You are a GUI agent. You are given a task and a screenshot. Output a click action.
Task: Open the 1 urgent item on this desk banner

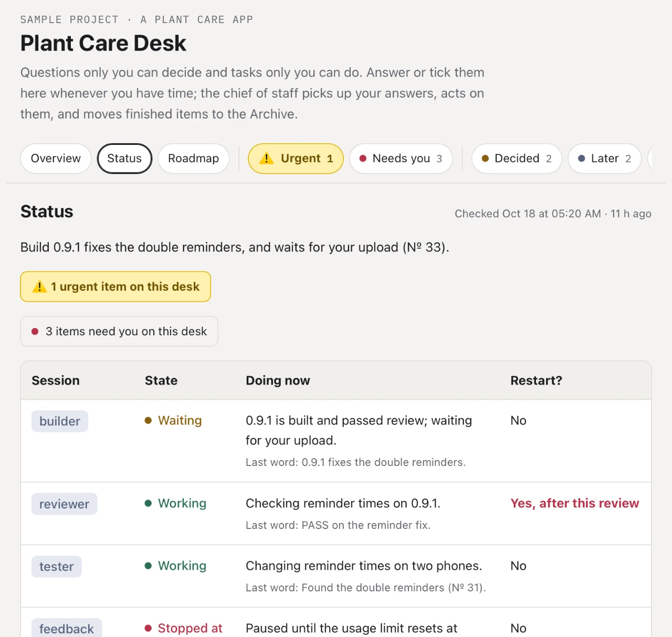click(115, 286)
